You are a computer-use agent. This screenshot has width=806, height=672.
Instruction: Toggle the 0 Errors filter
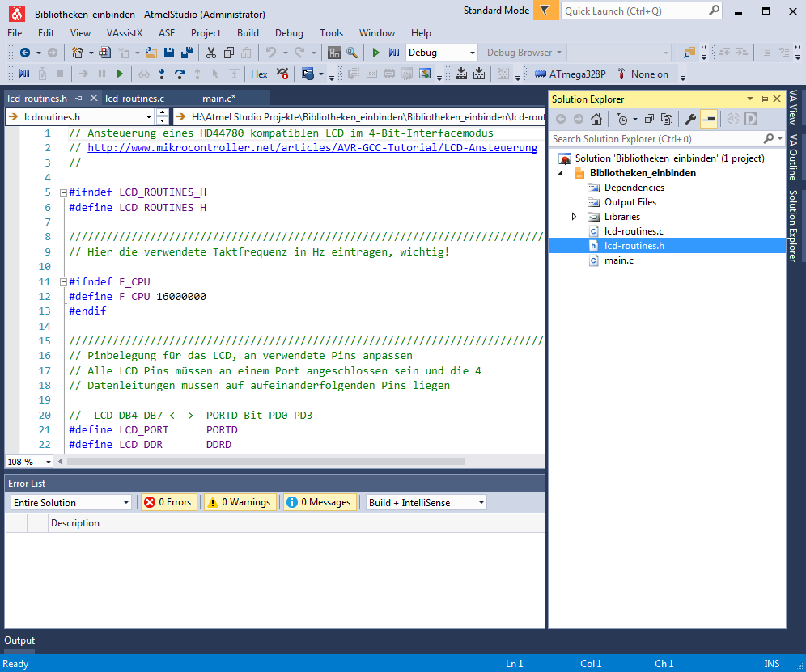168,502
